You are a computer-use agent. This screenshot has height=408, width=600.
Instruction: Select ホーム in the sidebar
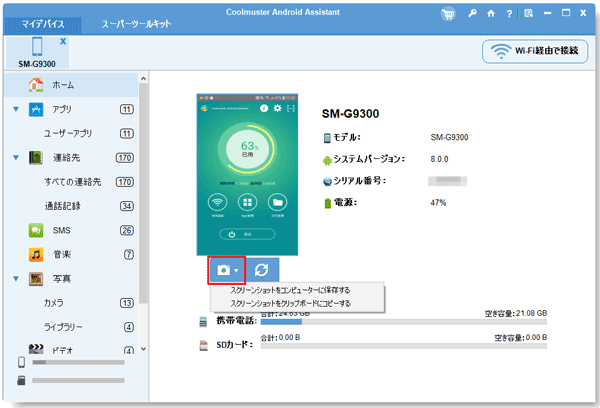pyautogui.click(x=71, y=85)
